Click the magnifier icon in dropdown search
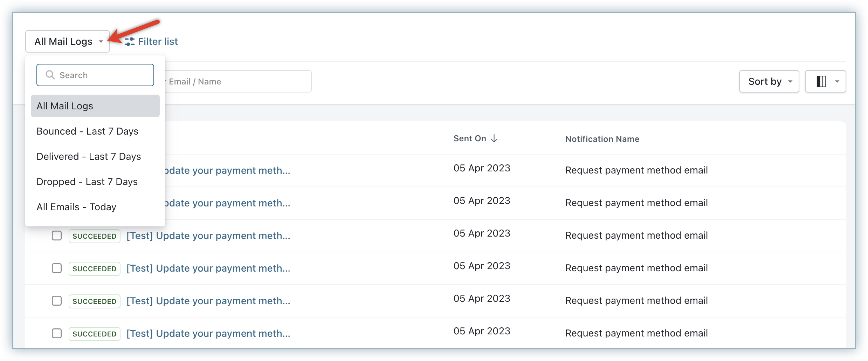The width and height of the screenshot is (868, 361). tap(50, 75)
